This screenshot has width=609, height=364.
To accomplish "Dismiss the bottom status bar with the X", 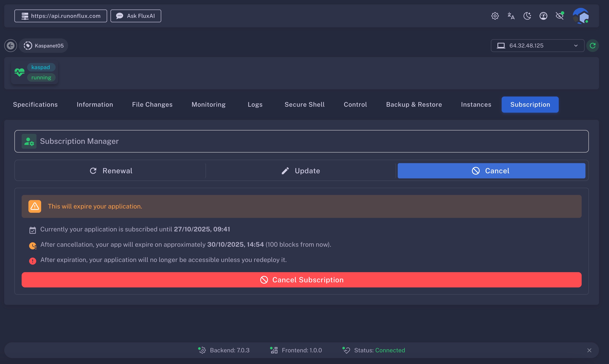I will coord(589,350).
